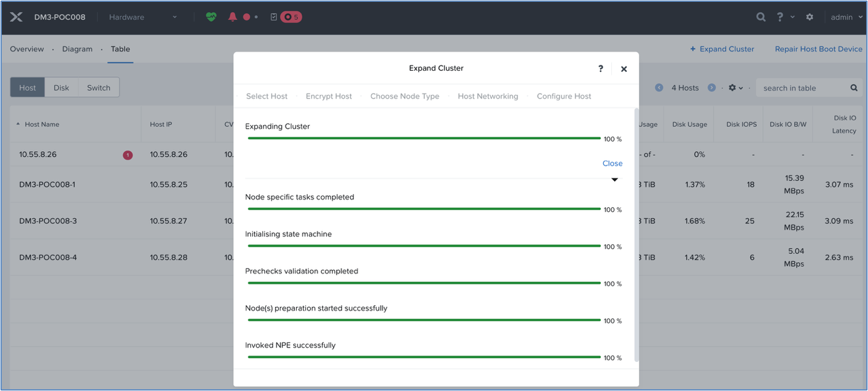Image resolution: width=868 pixels, height=391 pixels.
Task: Select the Disk button
Action: tap(62, 88)
